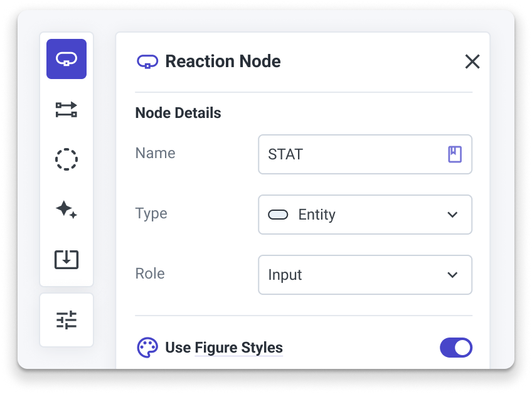Screen dimensions: 532x394
Task: Open the Type dropdown showing Entity
Action: pyautogui.click(x=365, y=215)
